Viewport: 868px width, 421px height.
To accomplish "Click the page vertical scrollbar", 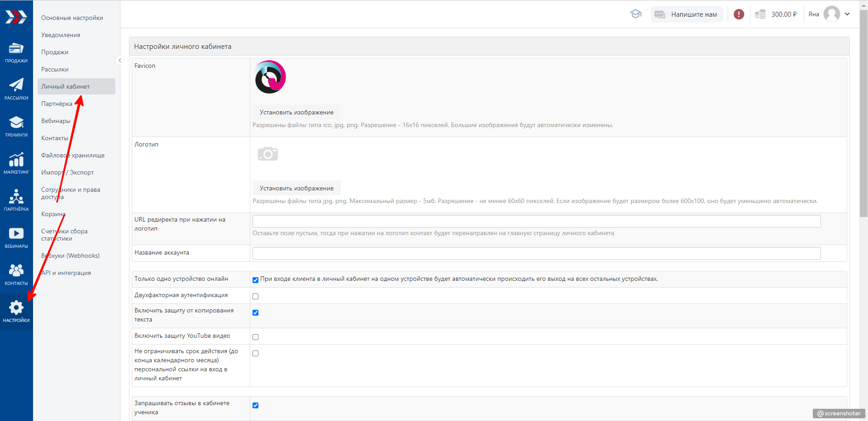I will [863, 113].
